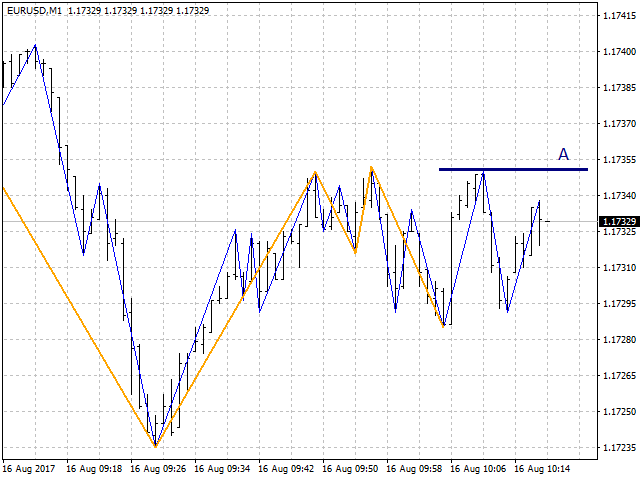The height and width of the screenshot is (480, 640).
Task: Click the 16 Aug 09:42 time label
Action: coord(286,469)
